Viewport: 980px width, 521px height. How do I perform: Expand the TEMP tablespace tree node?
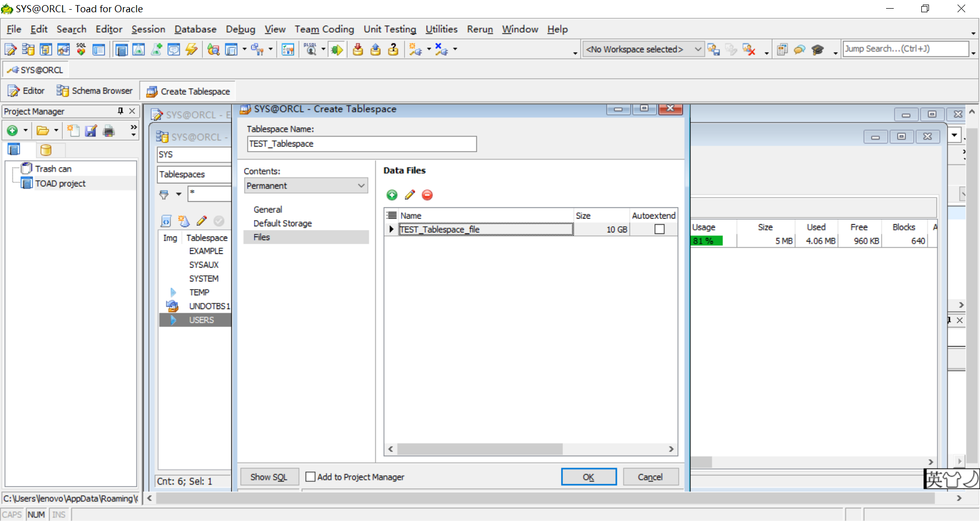(173, 292)
